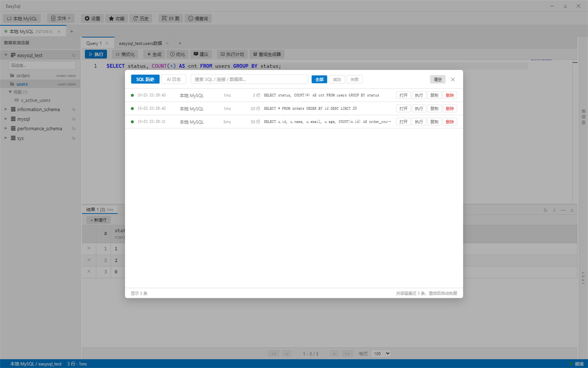Viewport: 588px width, 368px height.
Task: Click the 历史 history toolbar button
Action: coord(141,19)
